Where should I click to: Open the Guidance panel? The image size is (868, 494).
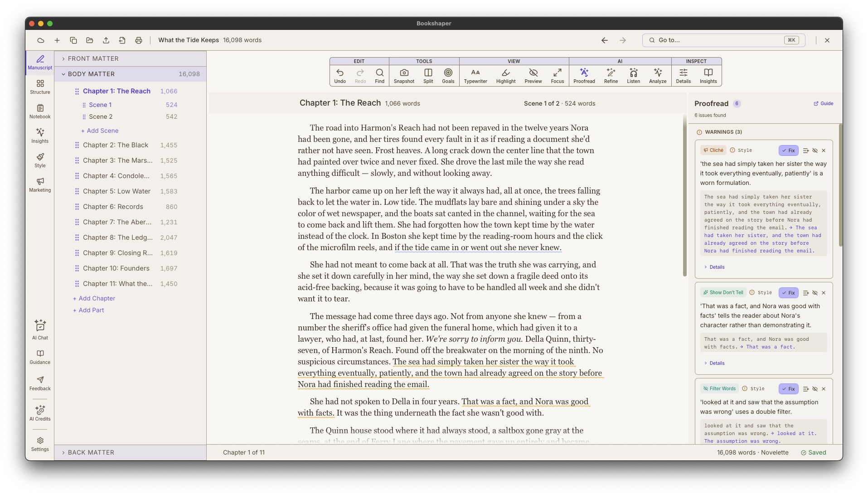tap(40, 357)
